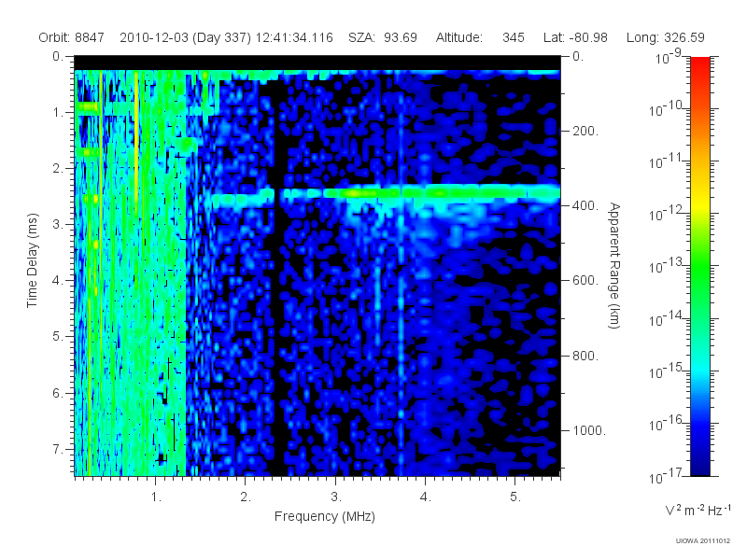
Task: Click the 'UIOWA 20111012' credit text
Action: 703,541
